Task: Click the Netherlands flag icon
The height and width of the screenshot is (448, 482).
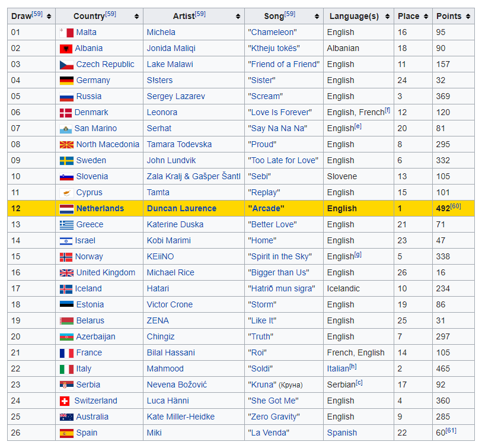Action: click(66, 208)
